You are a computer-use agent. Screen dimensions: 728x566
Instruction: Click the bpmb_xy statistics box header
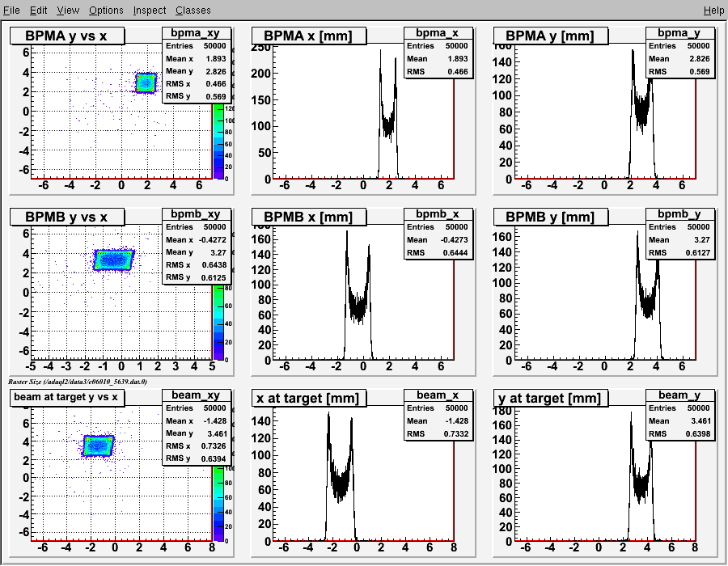(x=196, y=214)
